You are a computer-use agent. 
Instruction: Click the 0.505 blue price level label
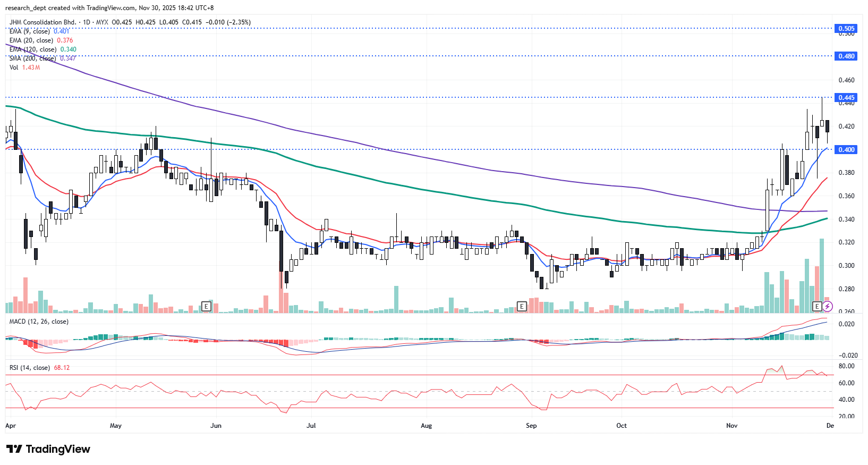coord(846,28)
